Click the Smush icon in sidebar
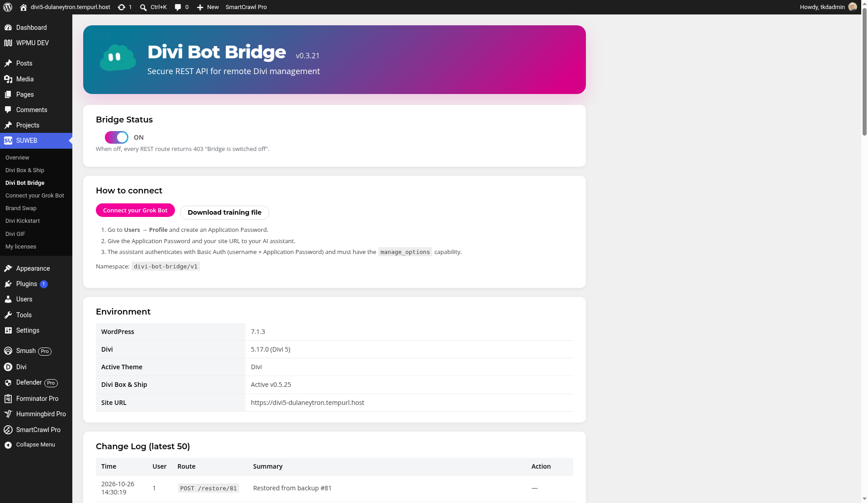This screenshot has width=868, height=503. pyautogui.click(x=8, y=351)
